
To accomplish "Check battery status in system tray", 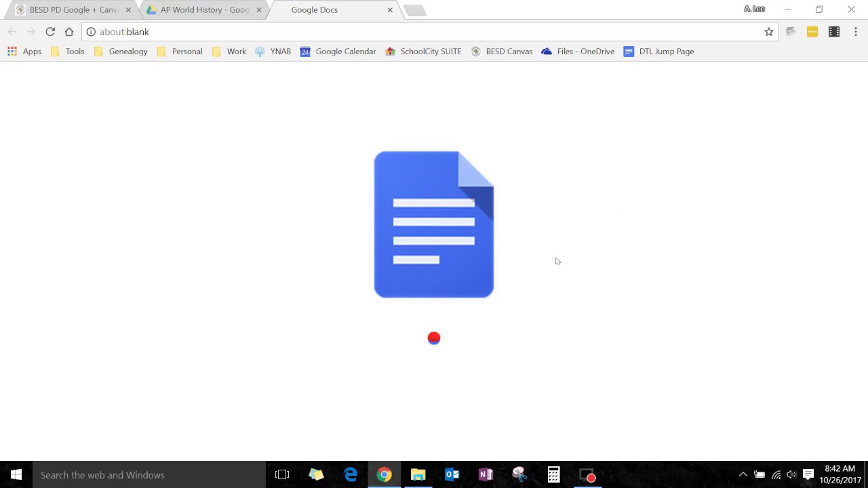I will (x=759, y=475).
